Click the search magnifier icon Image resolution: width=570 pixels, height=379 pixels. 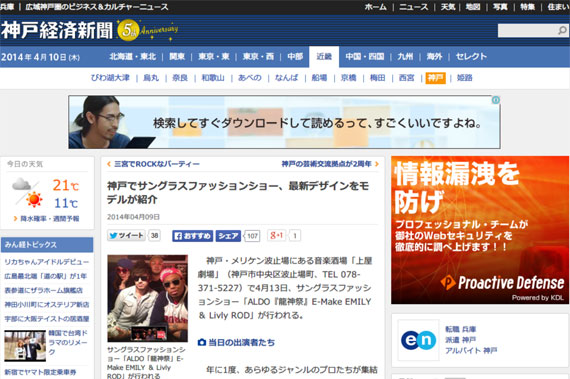(562, 31)
